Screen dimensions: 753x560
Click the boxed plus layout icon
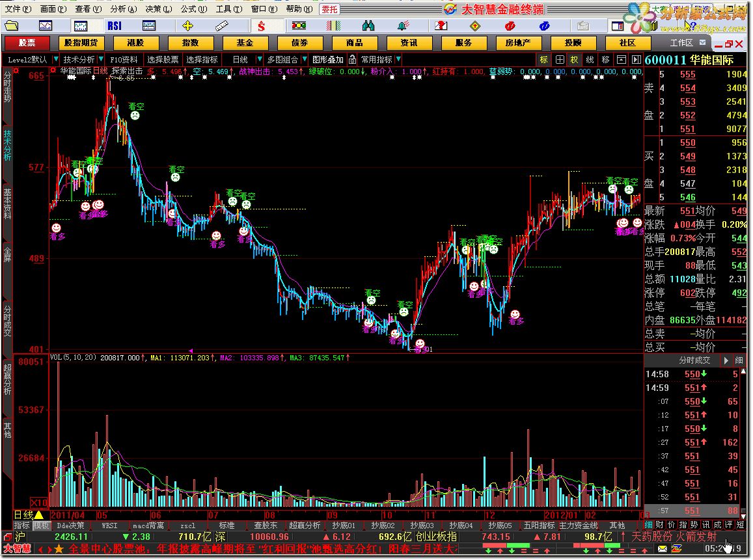560,59
